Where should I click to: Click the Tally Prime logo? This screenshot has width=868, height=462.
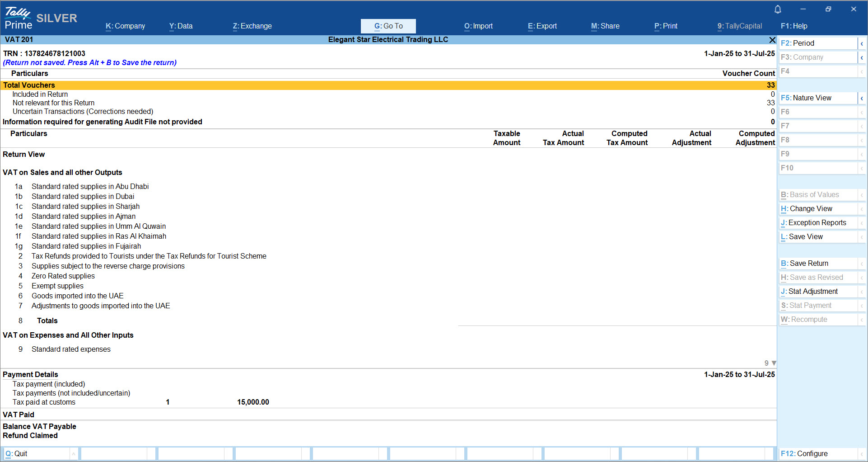tap(18, 18)
